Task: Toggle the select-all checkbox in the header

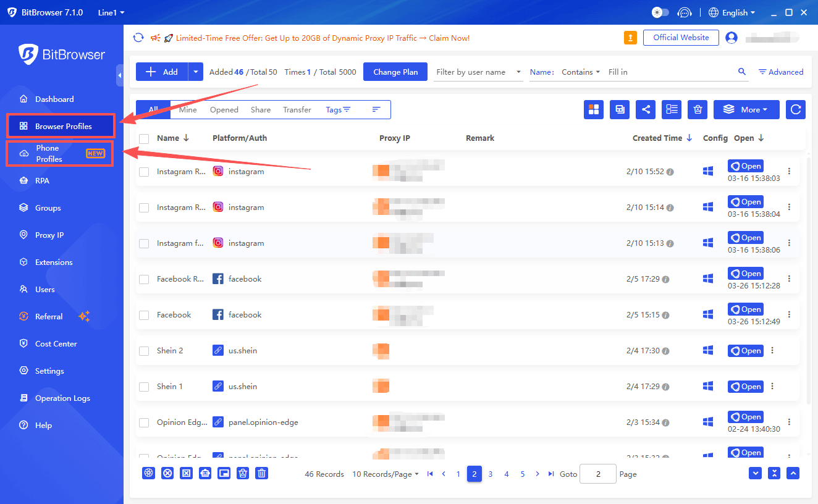Action: [x=143, y=138]
